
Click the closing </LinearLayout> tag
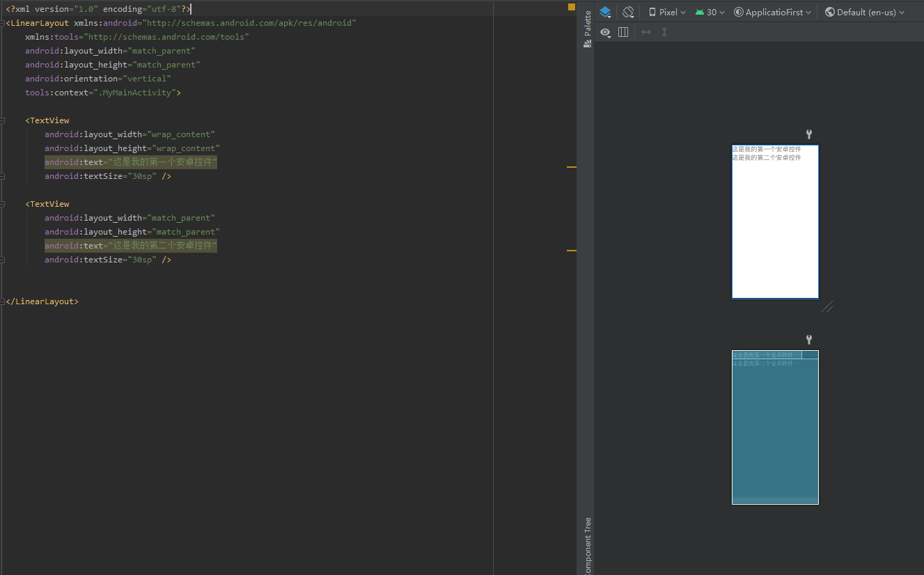(42, 301)
